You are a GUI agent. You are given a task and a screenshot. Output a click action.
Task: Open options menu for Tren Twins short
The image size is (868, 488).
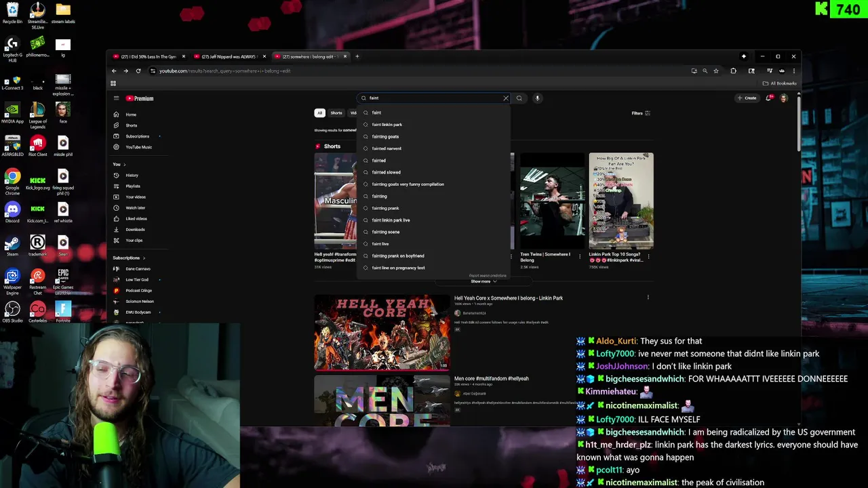[x=579, y=257]
